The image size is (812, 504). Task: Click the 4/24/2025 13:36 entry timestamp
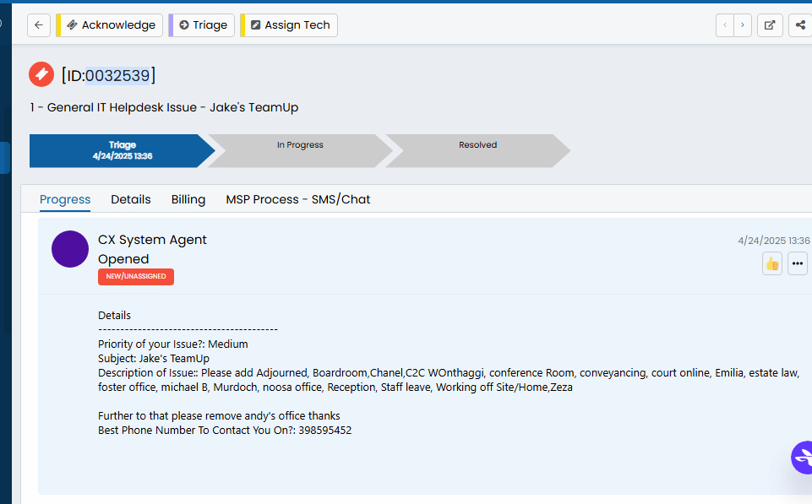[774, 241]
